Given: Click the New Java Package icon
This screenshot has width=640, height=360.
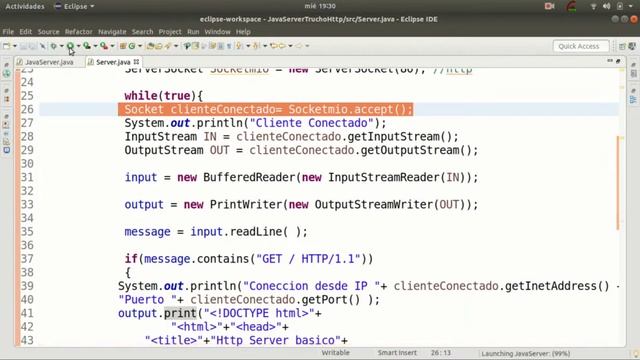Looking at the screenshot, I should point(122,46).
